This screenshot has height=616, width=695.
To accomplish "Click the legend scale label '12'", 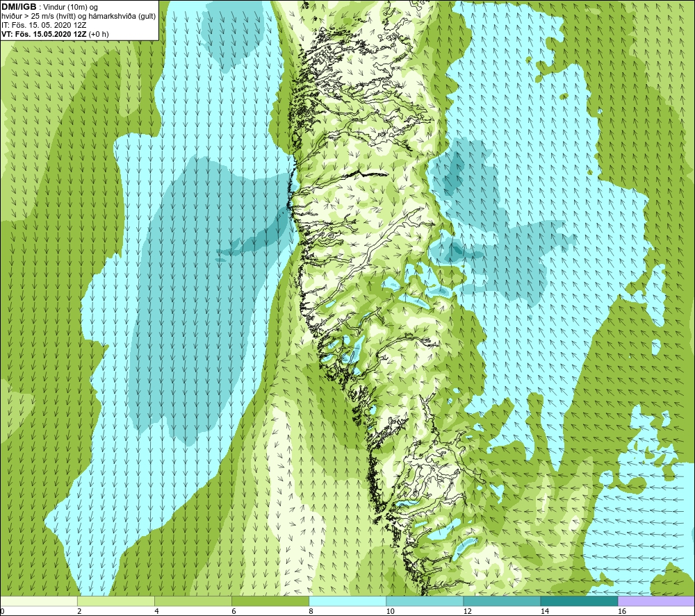I will coord(467,612).
